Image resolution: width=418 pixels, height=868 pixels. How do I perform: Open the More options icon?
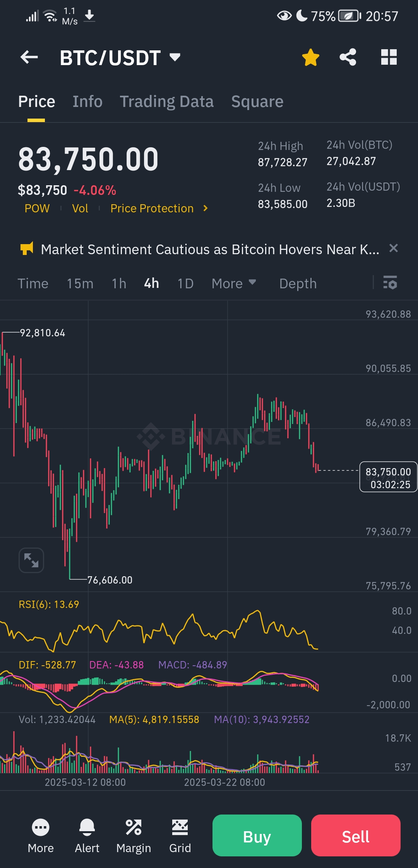point(41,828)
